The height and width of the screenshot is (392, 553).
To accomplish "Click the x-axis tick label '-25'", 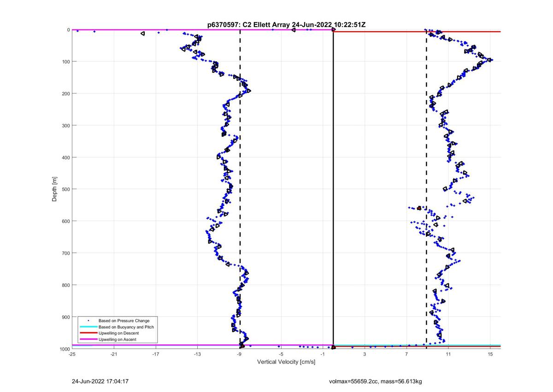I will tap(72, 354).
